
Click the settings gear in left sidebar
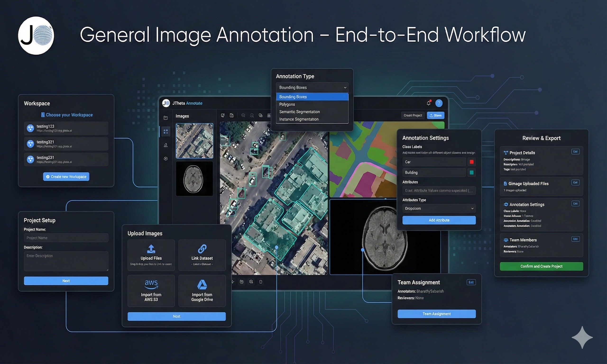tap(166, 159)
